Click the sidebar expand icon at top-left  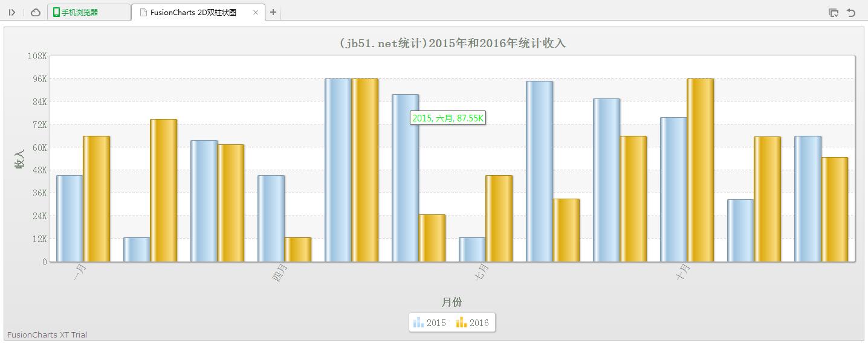pos(12,12)
